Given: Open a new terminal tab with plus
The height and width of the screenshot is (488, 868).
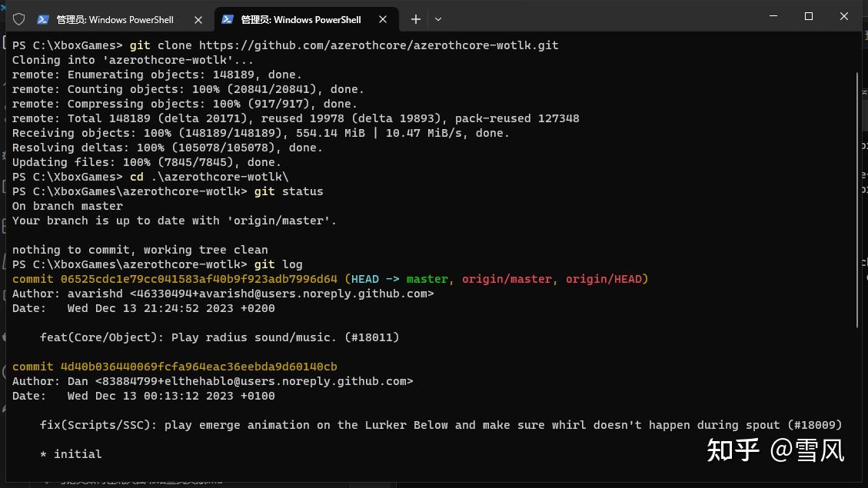Looking at the screenshot, I should [415, 19].
